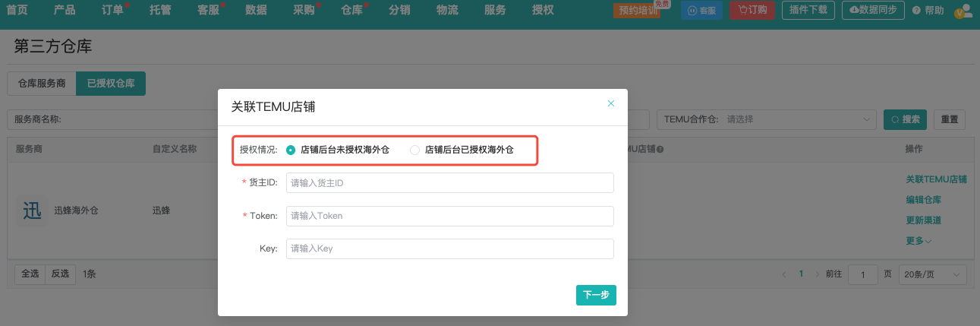Open the 数据 menu
The width and height of the screenshot is (980, 326).
pos(256,10)
